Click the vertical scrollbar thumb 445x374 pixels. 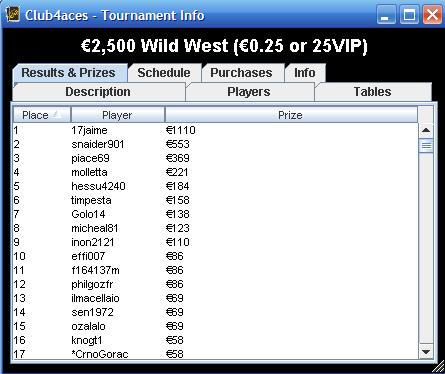click(x=426, y=146)
